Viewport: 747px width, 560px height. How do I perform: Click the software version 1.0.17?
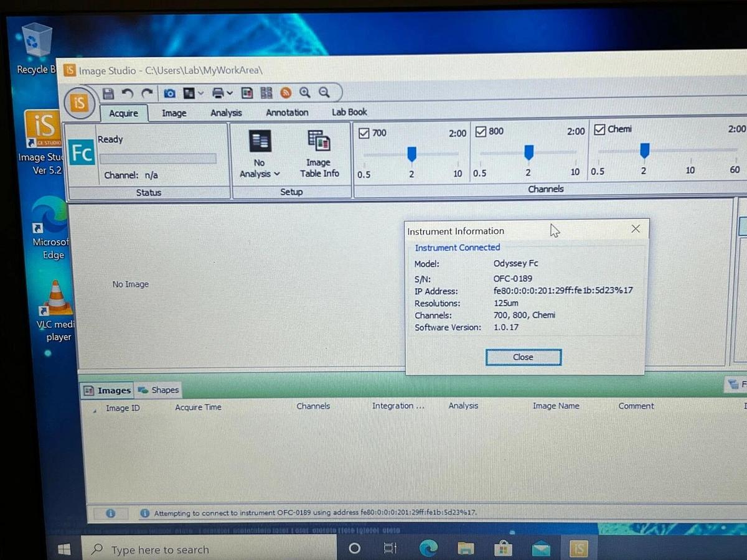(506, 327)
